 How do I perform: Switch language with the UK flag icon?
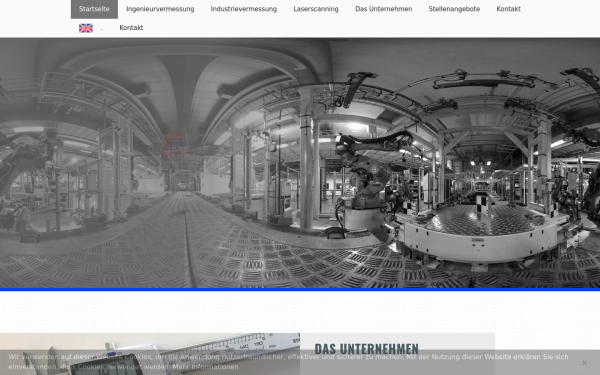coord(86,28)
